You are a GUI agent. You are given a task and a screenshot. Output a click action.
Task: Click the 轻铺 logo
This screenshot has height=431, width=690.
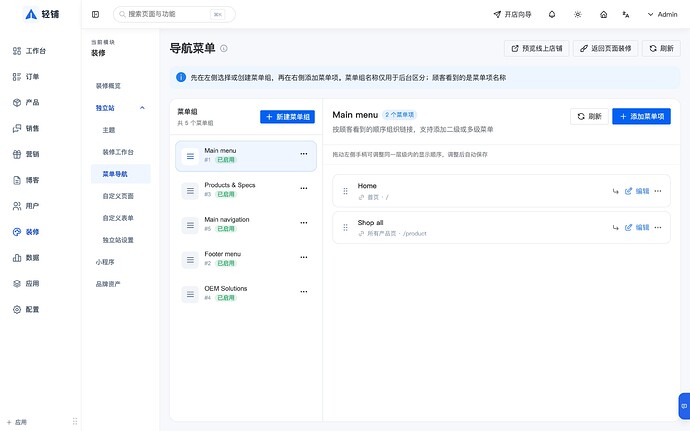(x=42, y=14)
